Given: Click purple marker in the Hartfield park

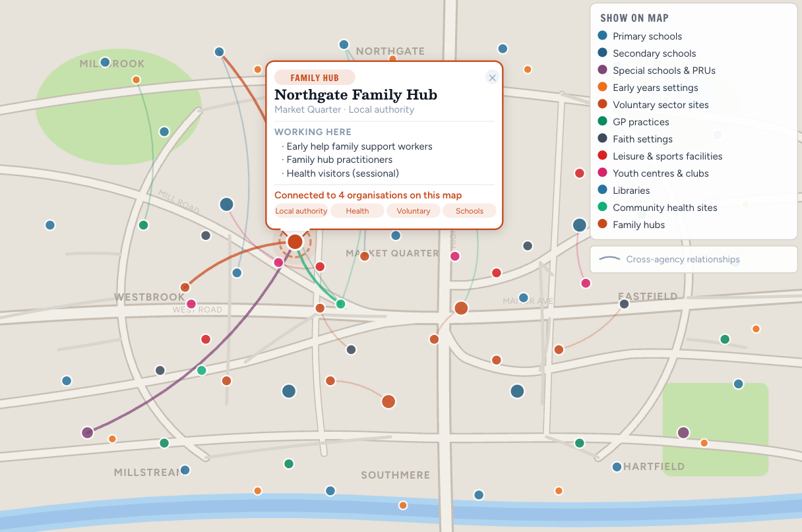Looking at the screenshot, I should point(683,432).
